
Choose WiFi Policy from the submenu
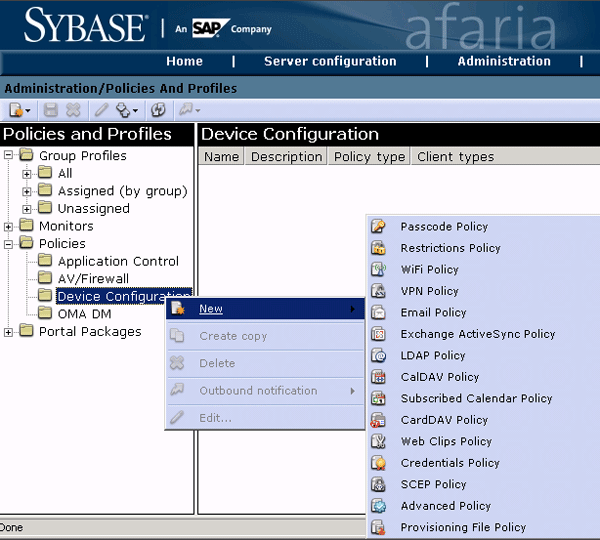pyautogui.click(x=429, y=269)
